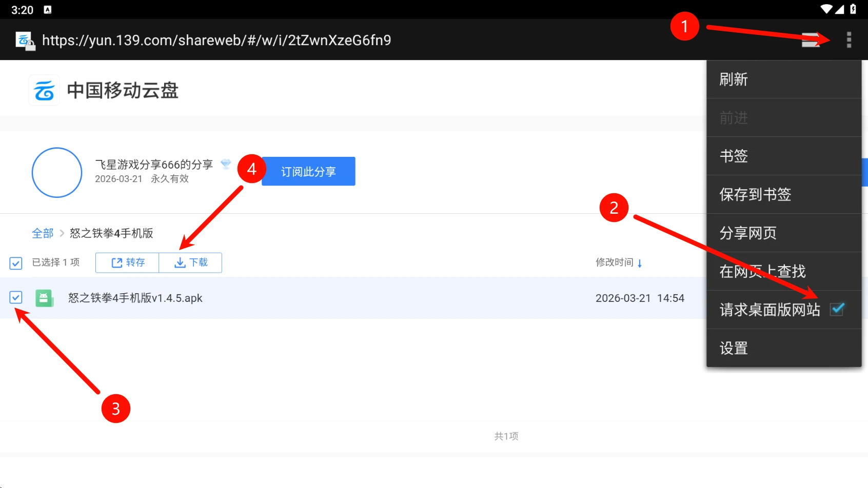Open 设置 from the menu
The width and height of the screenshot is (868, 488).
[734, 348]
